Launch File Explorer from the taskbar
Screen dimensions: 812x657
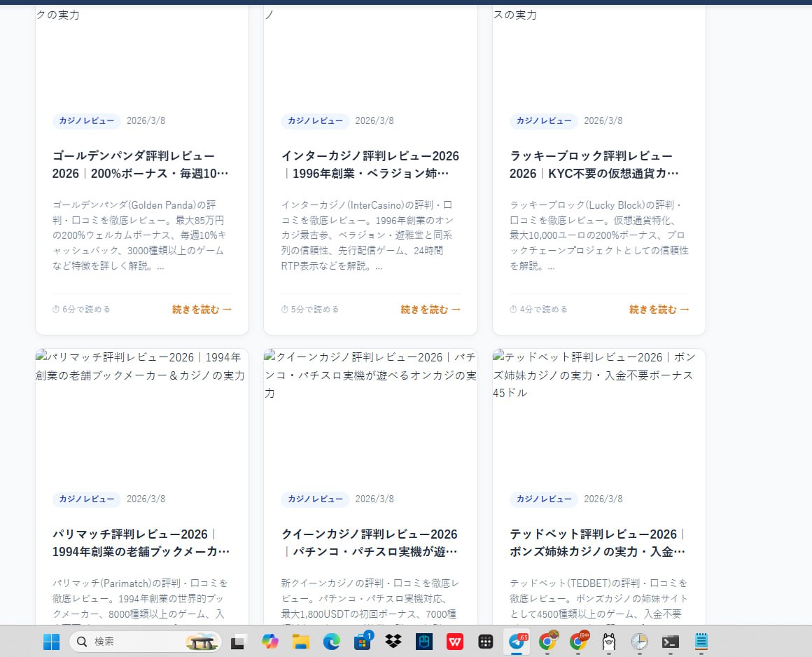[300, 642]
